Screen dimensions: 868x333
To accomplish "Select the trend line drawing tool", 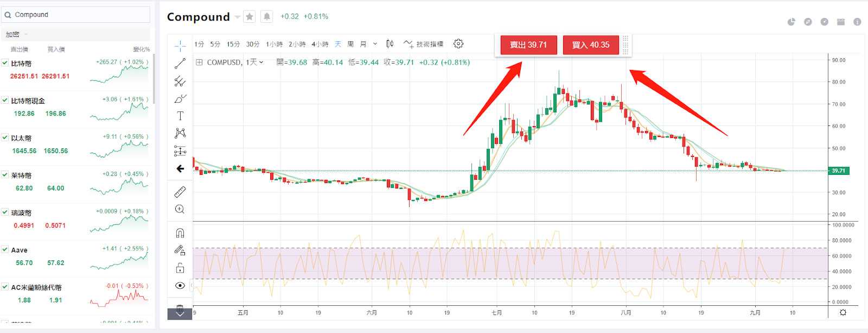I will pos(180,64).
